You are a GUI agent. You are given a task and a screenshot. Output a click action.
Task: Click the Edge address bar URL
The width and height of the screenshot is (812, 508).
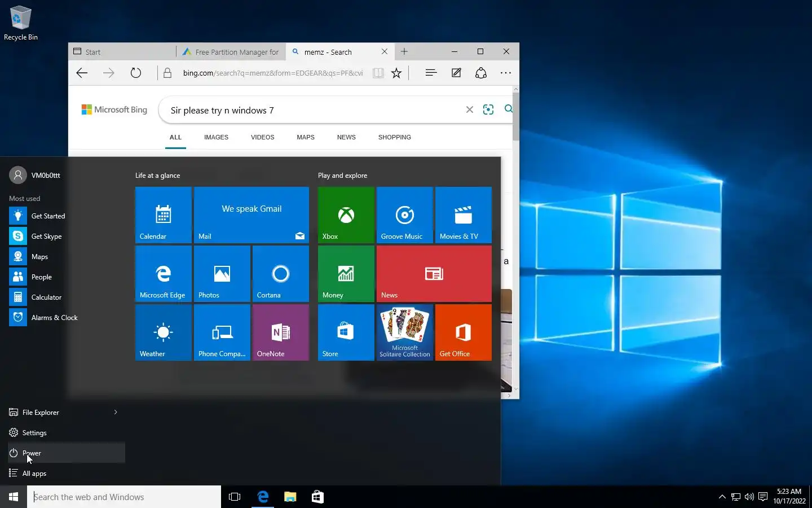pos(273,73)
